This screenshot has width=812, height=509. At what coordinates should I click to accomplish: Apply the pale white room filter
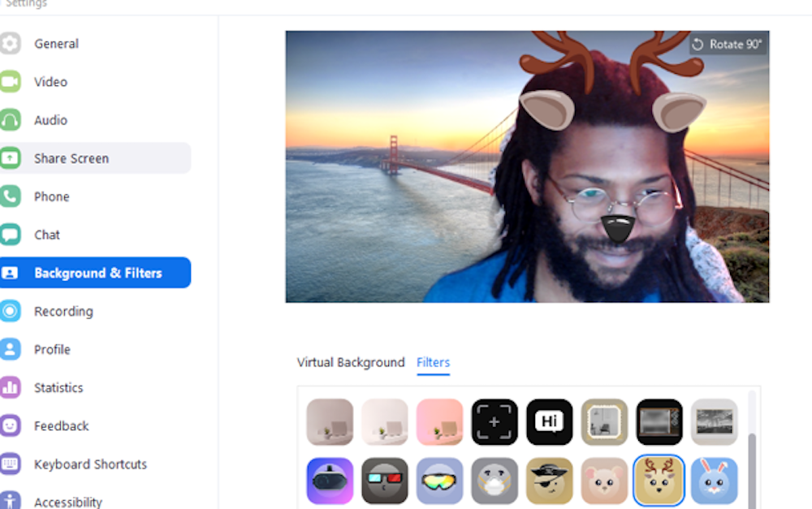pyautogui.click(x=385, y=422)
